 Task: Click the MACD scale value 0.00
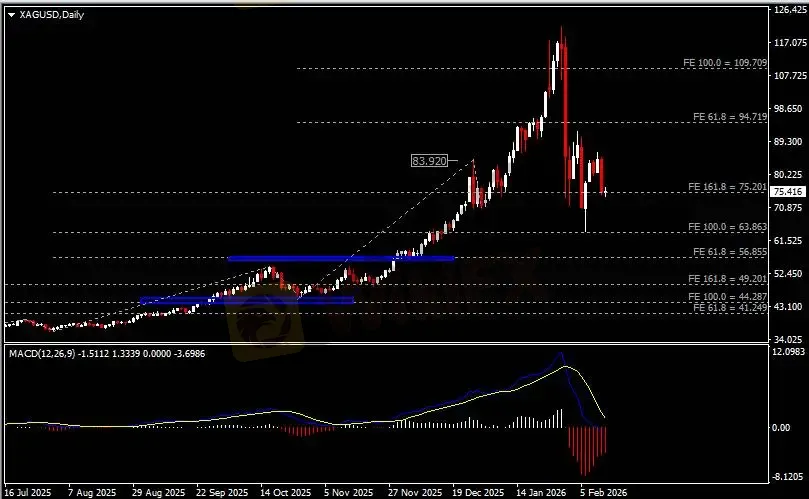pos(781,428)
